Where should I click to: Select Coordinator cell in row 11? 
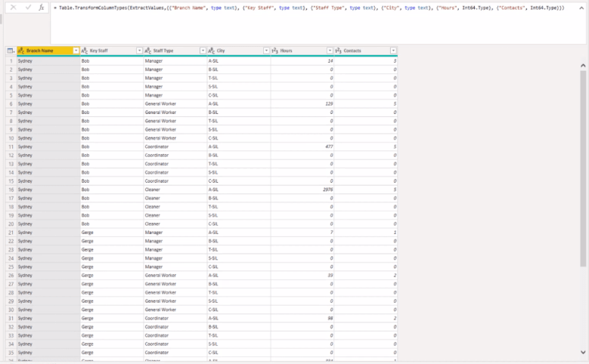(x=175, y=147)
